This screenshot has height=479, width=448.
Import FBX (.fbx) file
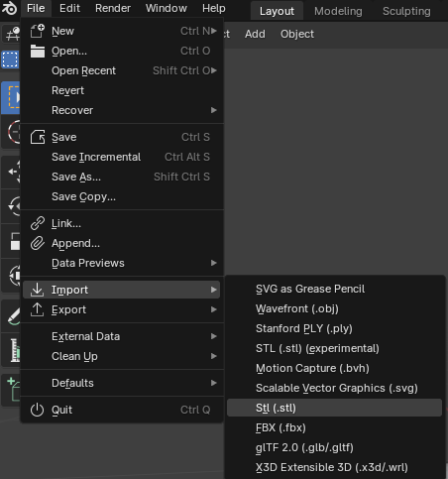pyautogui.click(x=334, y=427)
